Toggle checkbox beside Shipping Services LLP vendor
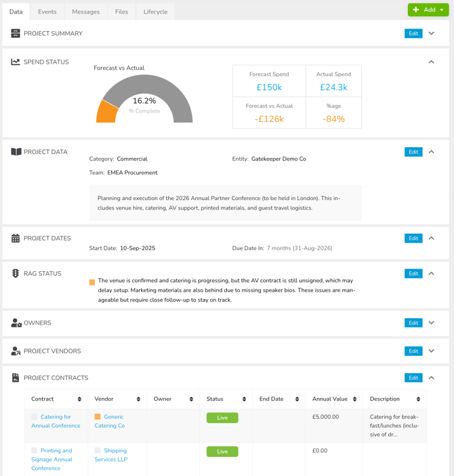 click(98, 450)
